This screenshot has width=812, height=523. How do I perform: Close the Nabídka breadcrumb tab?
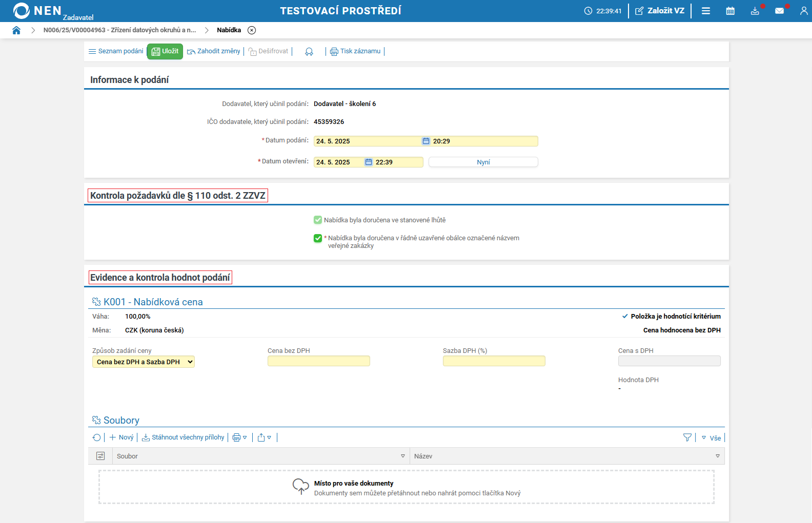pos(252,30)
